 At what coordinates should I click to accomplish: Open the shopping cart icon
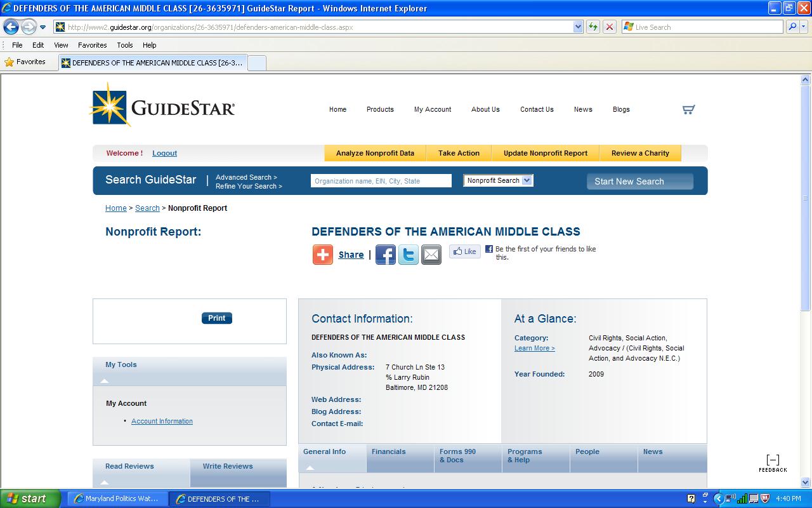click(x=688, y=109)
